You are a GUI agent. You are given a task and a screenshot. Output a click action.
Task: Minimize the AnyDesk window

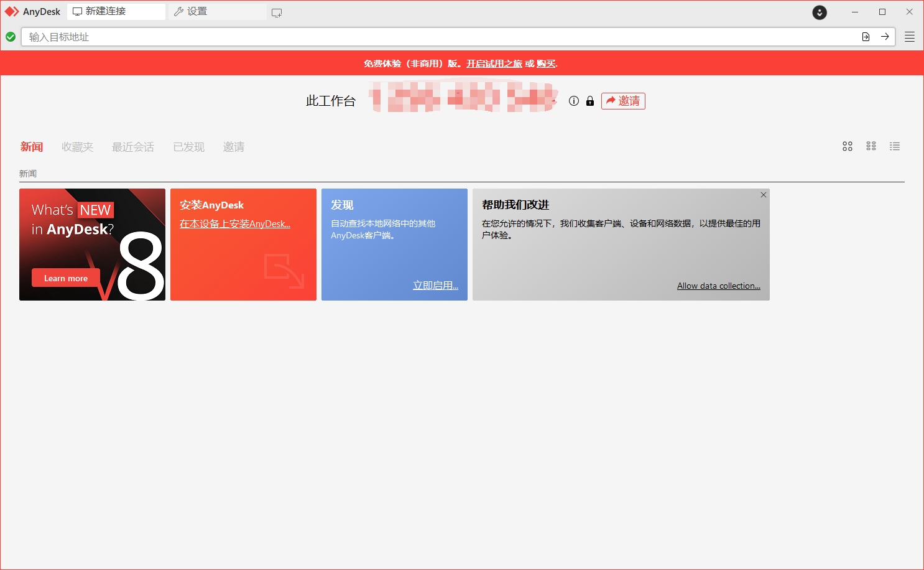855,12
